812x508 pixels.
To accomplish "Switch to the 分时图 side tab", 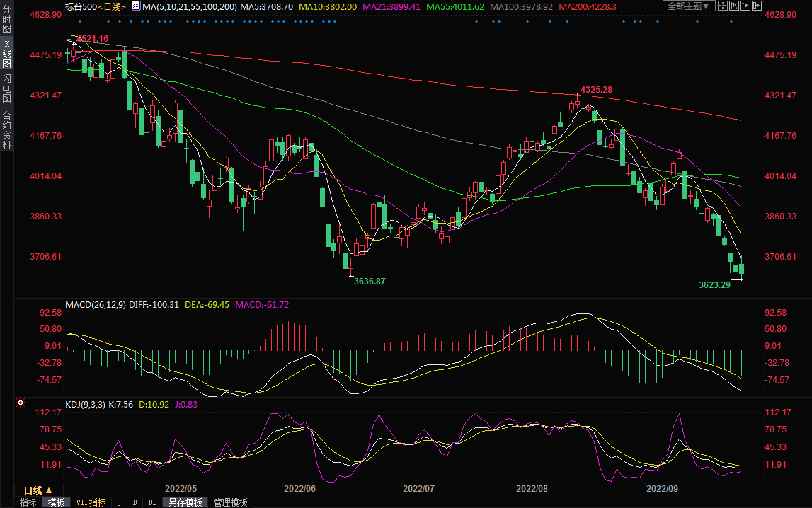I will [6, 22].
